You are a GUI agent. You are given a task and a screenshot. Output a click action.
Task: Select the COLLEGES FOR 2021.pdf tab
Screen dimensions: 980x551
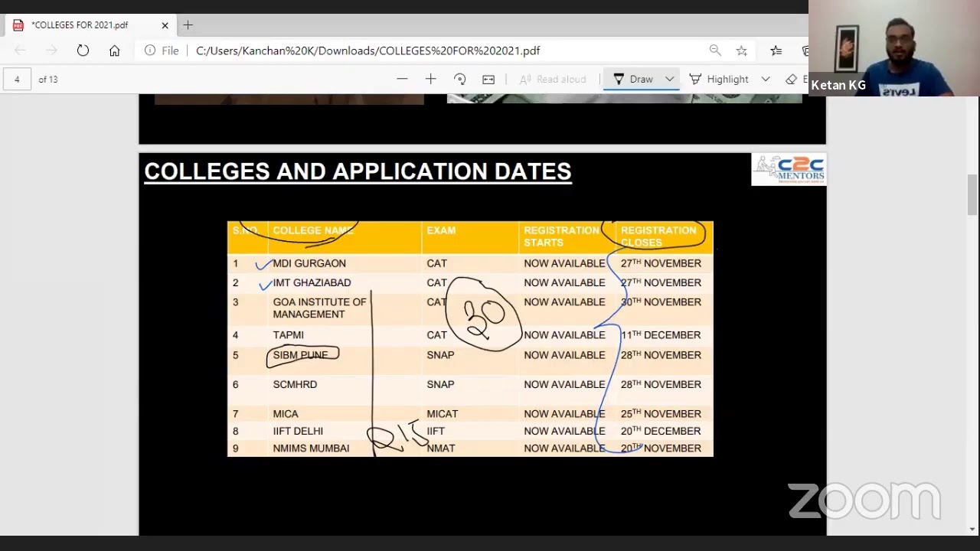click(90, 25)
